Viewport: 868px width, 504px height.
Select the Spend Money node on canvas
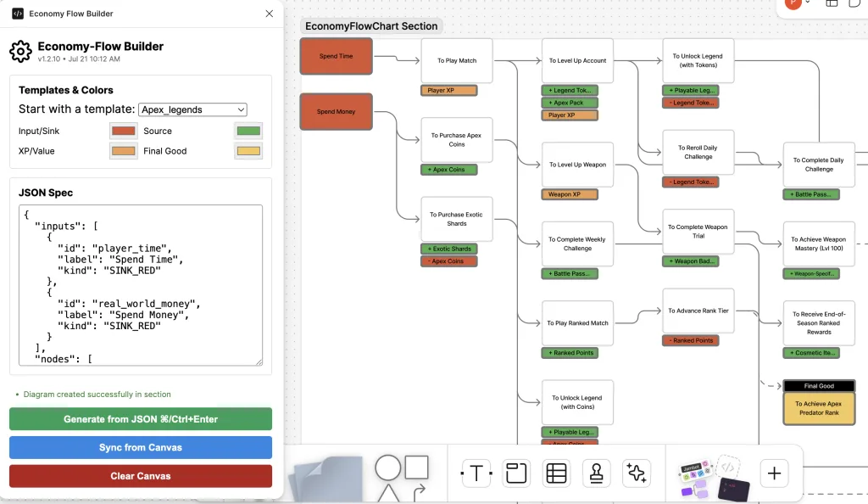click(x=337, y=111)
